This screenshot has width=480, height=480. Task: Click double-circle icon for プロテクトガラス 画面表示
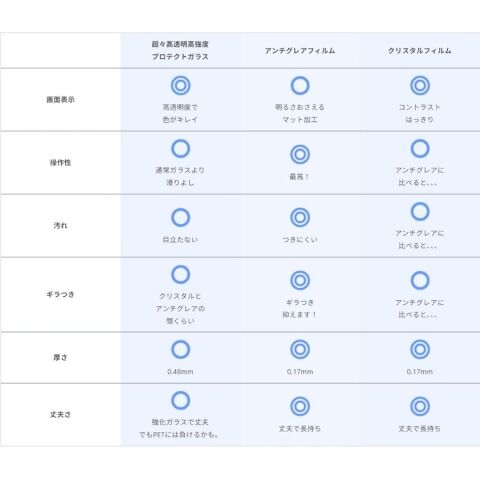click(180, 85)
